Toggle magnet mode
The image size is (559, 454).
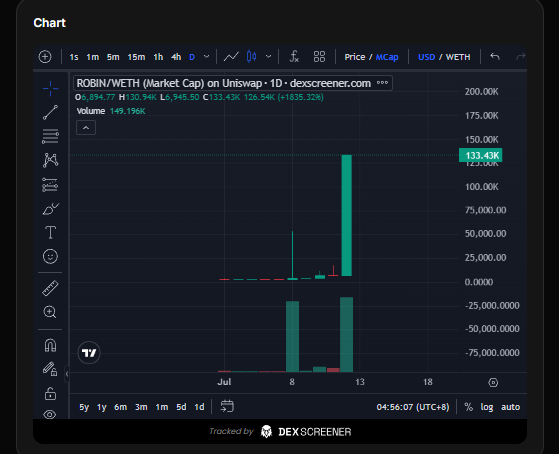[50, 345]
